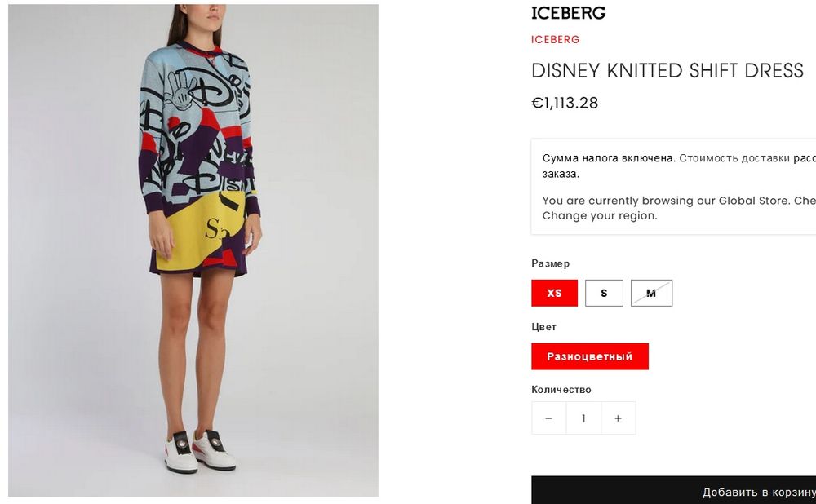The width and height of the screenshot is (816, 504).
Task: Click the black ICEBERG logo
Action: [x=568, y=13]
